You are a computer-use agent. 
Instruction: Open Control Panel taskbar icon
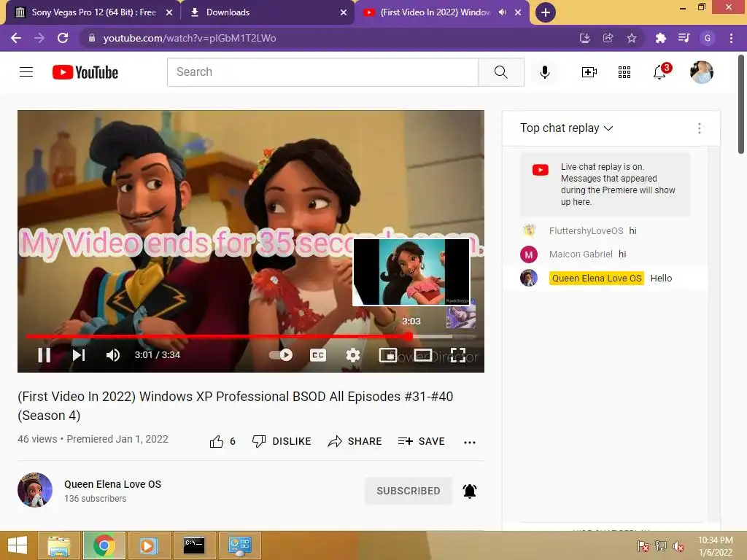point(239,545)
